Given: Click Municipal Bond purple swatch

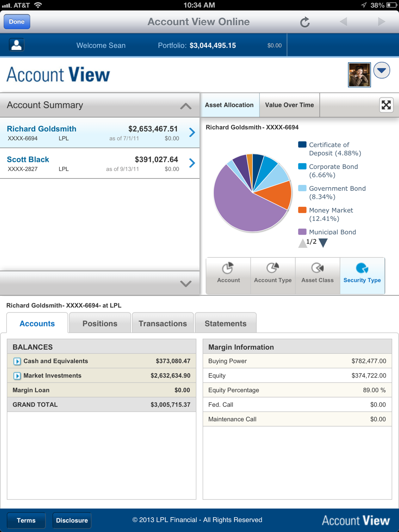Looking at the screenshot, I should pos(302,232).
